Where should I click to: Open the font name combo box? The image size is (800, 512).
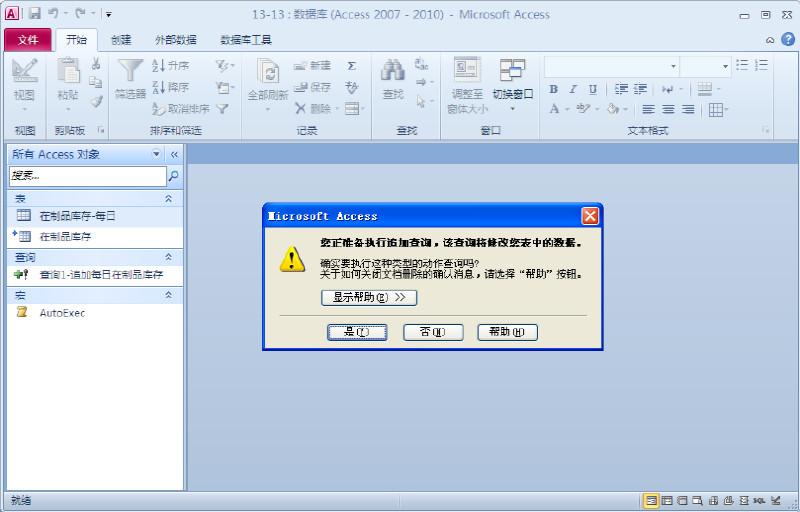point(612,66)
